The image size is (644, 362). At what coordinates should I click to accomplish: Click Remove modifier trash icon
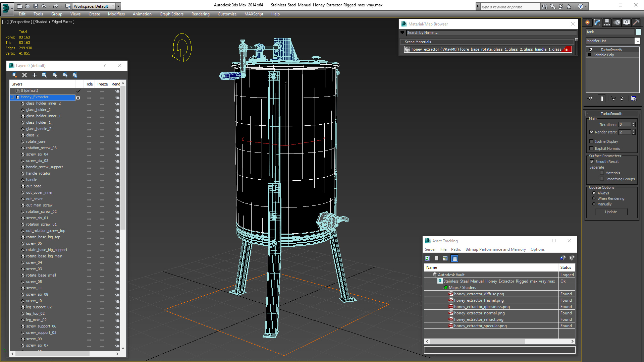pyautogui.click(x=622, y=99)
